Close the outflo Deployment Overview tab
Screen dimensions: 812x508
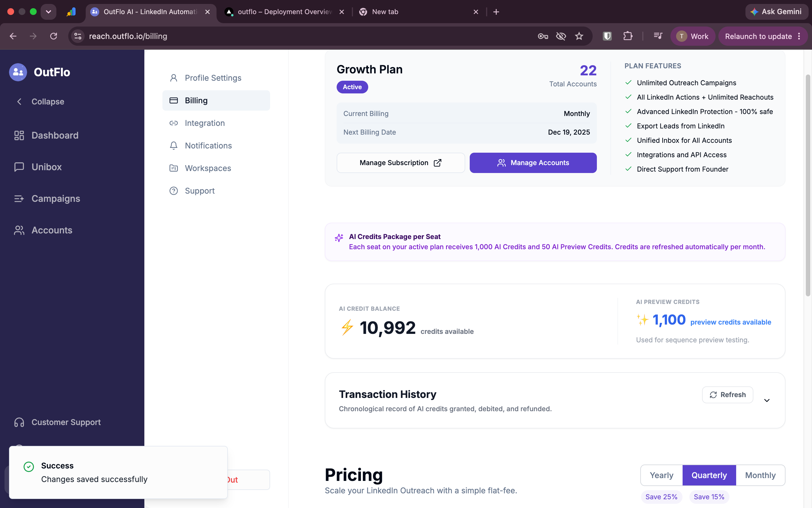tap(342, 12)
